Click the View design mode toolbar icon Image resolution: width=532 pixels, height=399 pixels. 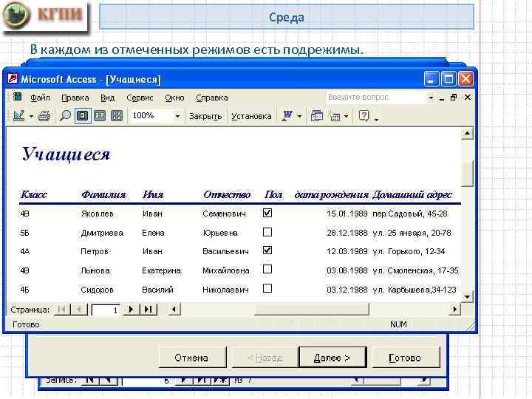point(18,116)
